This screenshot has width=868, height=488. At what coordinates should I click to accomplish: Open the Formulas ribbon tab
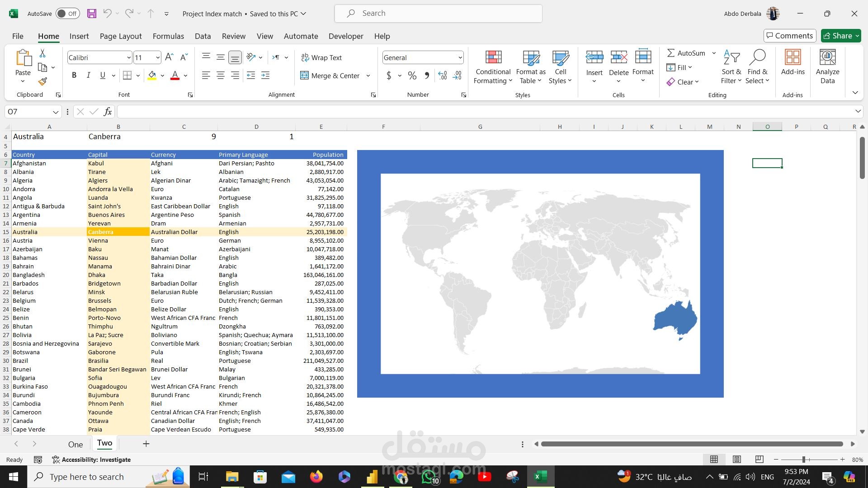(168, 36)
